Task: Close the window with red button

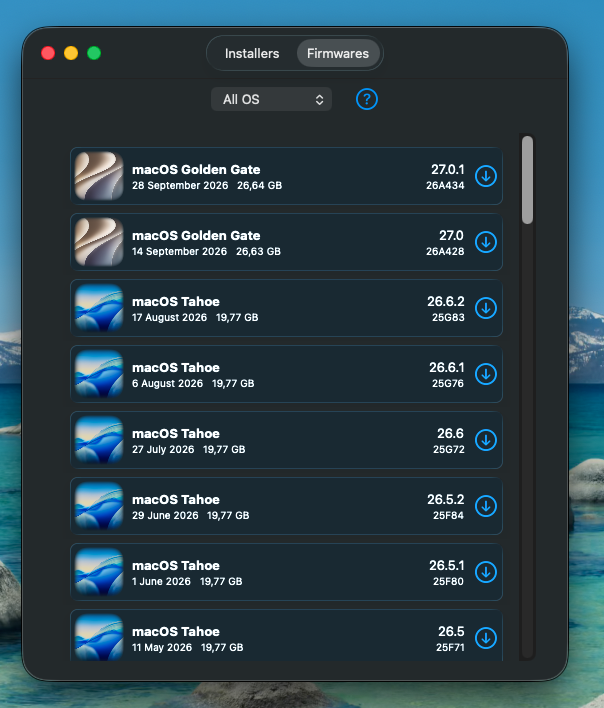Action: 48,53
